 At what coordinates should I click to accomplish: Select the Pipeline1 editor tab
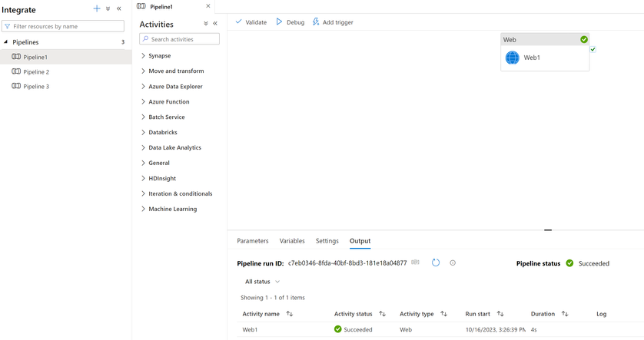coord(161,7)
